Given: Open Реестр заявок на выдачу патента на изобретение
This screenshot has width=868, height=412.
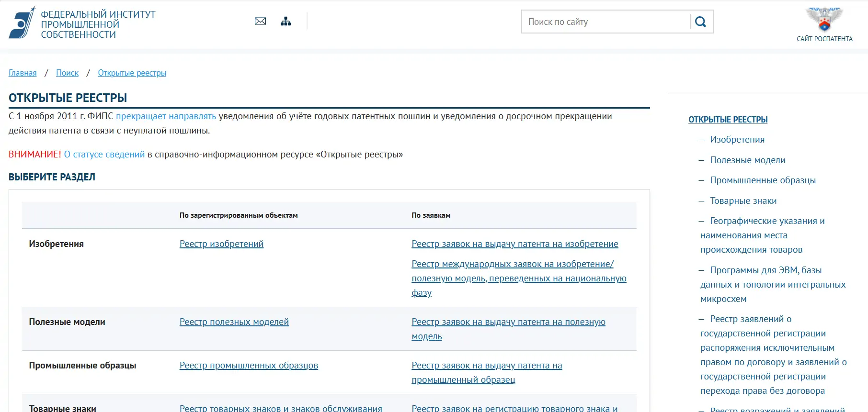Looking at the screenshot, I should 514,244.
